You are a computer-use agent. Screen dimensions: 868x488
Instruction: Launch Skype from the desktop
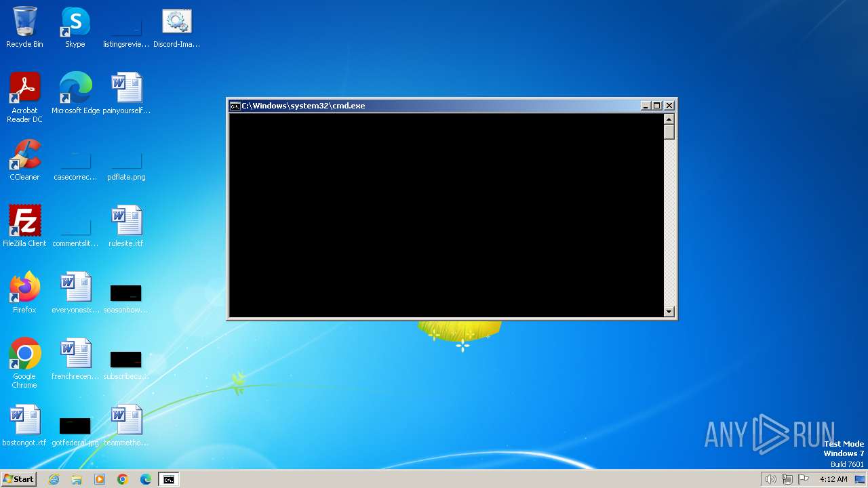coord(75,28)
